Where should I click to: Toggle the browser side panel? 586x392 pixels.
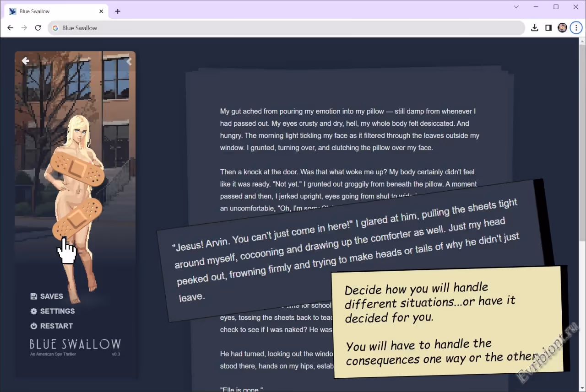(548, 28)
